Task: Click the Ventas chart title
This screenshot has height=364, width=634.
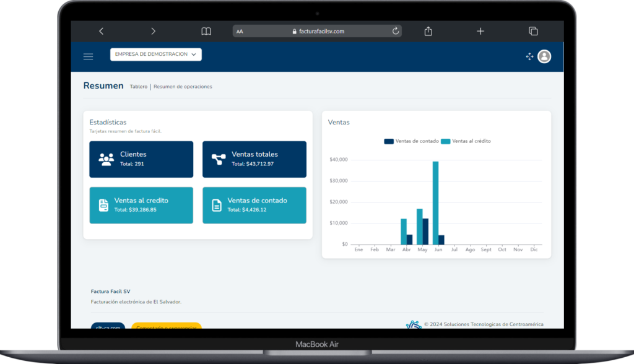Action: [x=339, y=122]
